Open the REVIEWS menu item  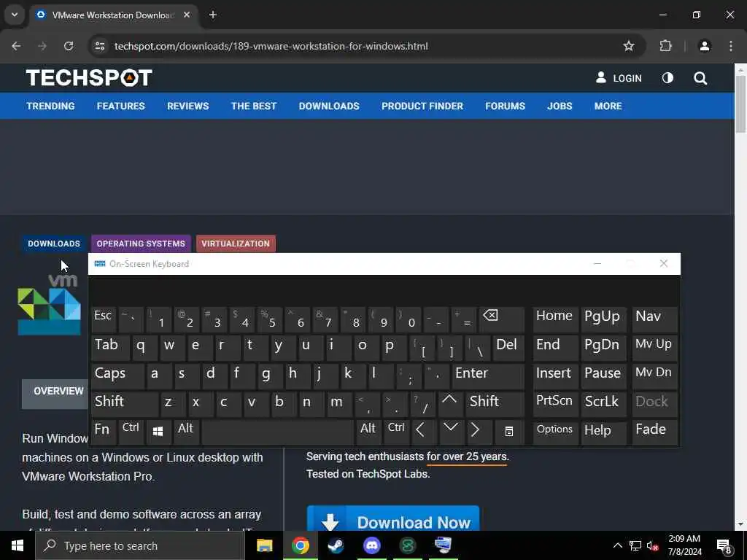(x=187, y=106)
